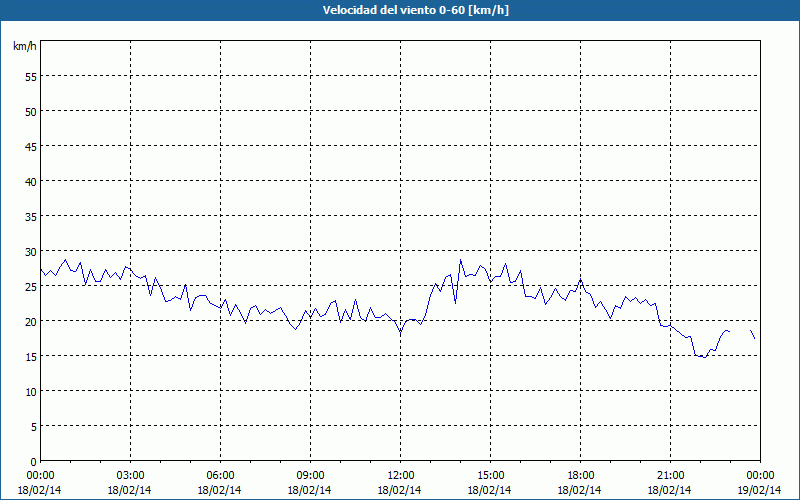The width and height of the screenshot is (800, 500).
Task: Select the "55" y-axis value label
Action: click(31, 77)
